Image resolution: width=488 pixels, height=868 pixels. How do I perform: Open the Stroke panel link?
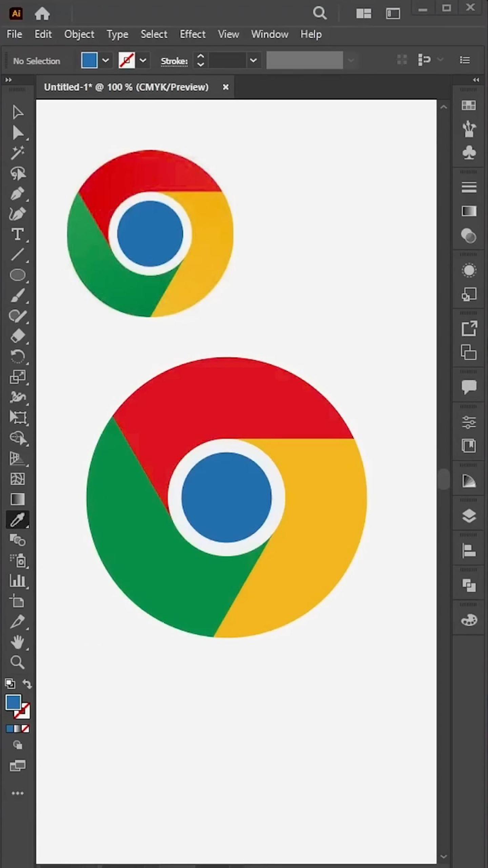[x=174, y=61]
